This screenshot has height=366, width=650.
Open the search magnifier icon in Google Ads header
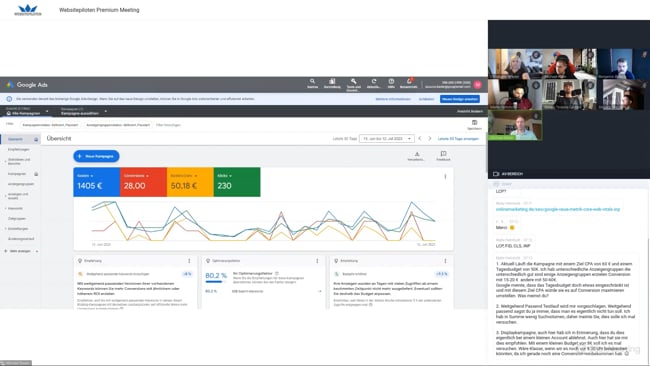pyautogui.click(x=312, y=81)
